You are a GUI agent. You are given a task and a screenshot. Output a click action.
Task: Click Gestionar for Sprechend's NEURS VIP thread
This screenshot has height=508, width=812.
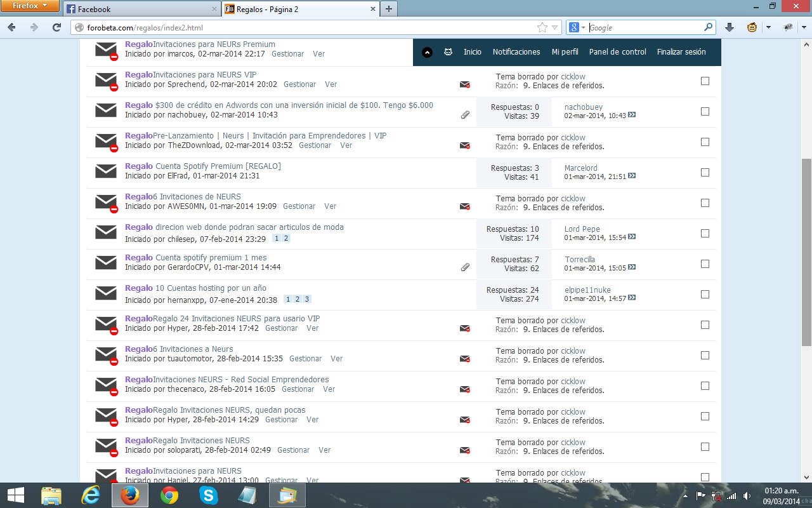299,84
